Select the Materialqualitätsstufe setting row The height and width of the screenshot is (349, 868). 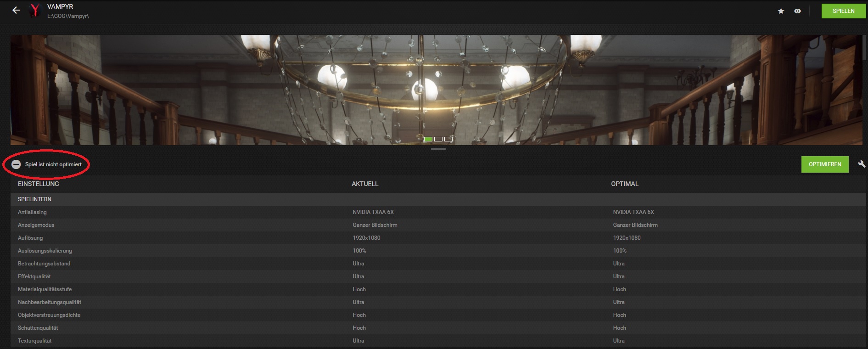[x=438, y=289]
